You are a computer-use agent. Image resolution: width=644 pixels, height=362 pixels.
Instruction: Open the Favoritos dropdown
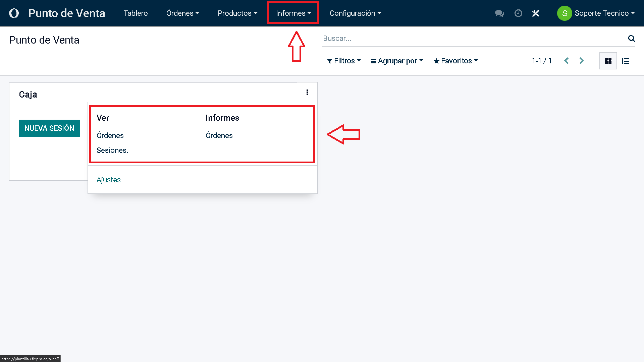(455, 61)
